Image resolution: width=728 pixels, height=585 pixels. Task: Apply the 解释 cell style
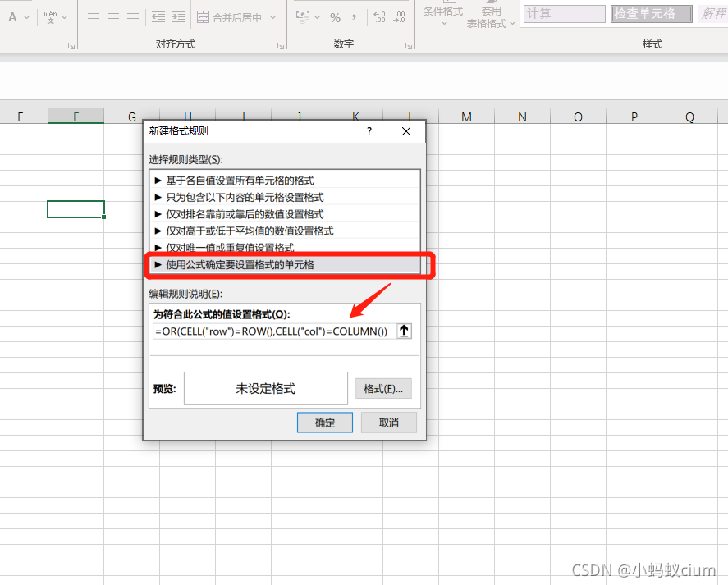(712, 13)
